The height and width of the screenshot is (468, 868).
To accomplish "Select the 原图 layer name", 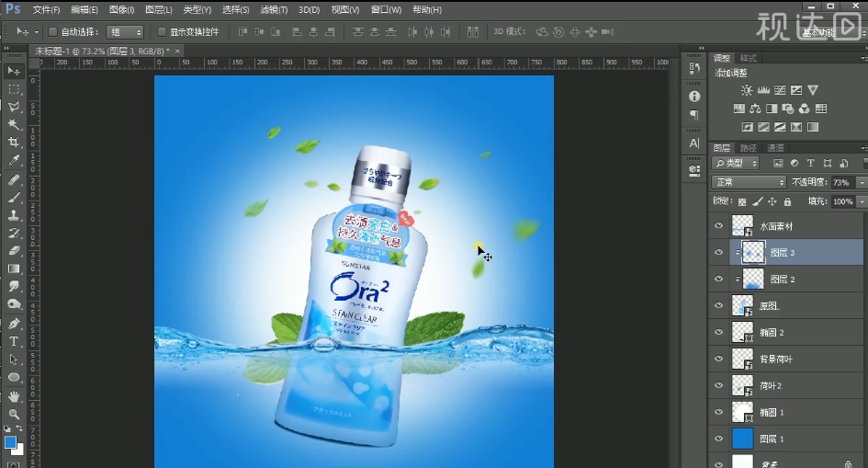I will click(x=769, y=306).
